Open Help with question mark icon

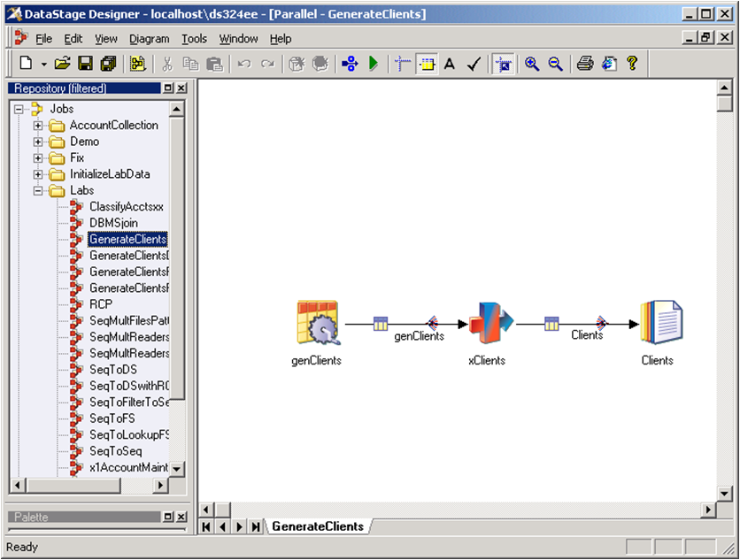point(632,64)
